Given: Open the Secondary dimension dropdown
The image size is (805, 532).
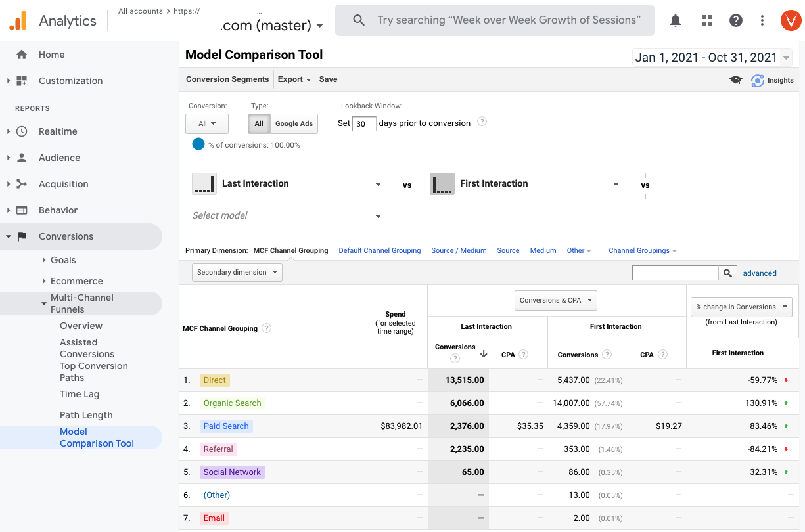Looking at the screenshot, I should click(237, 271).
